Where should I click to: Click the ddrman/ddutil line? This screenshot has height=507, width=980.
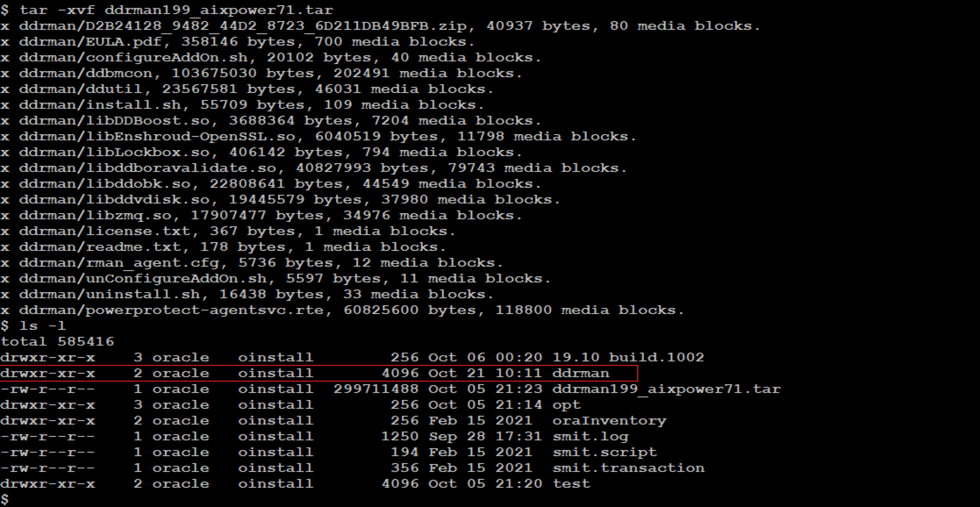pos(247,89)
